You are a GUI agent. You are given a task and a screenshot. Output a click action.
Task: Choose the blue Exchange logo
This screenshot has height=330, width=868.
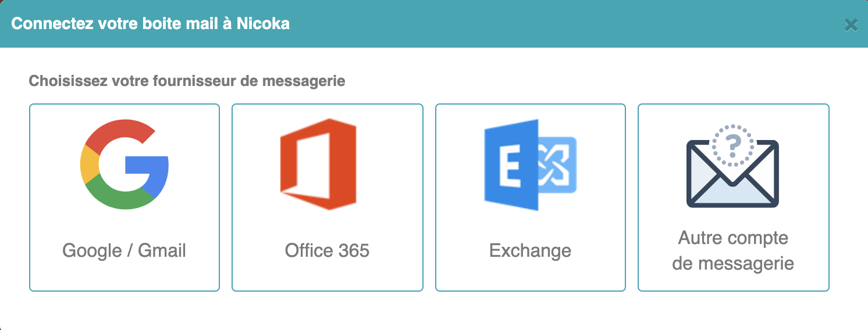530,164
